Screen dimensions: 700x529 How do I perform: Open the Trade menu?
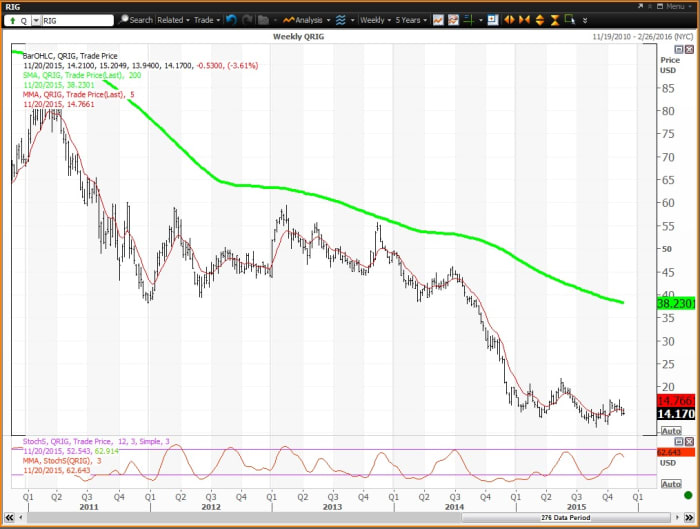pos(206,20)
